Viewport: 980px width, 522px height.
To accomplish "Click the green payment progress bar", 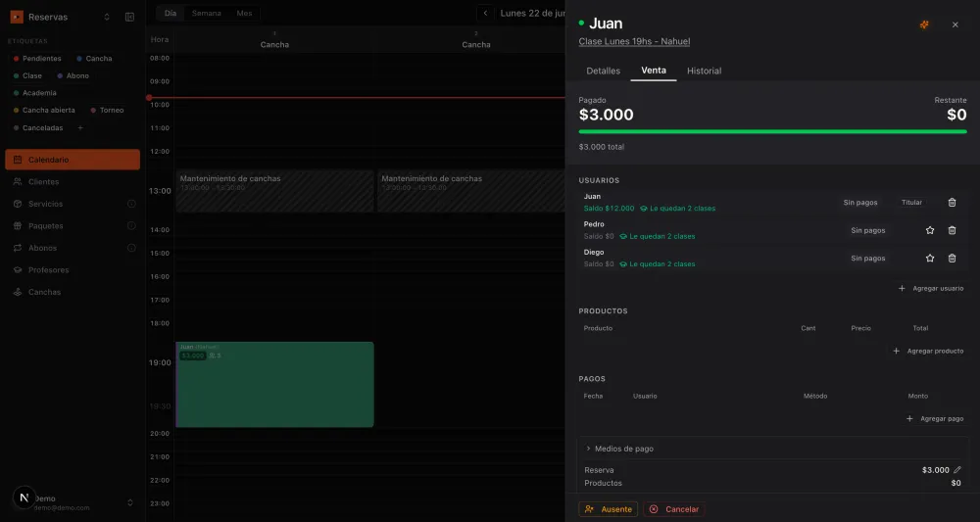I will tap(772, 132).
